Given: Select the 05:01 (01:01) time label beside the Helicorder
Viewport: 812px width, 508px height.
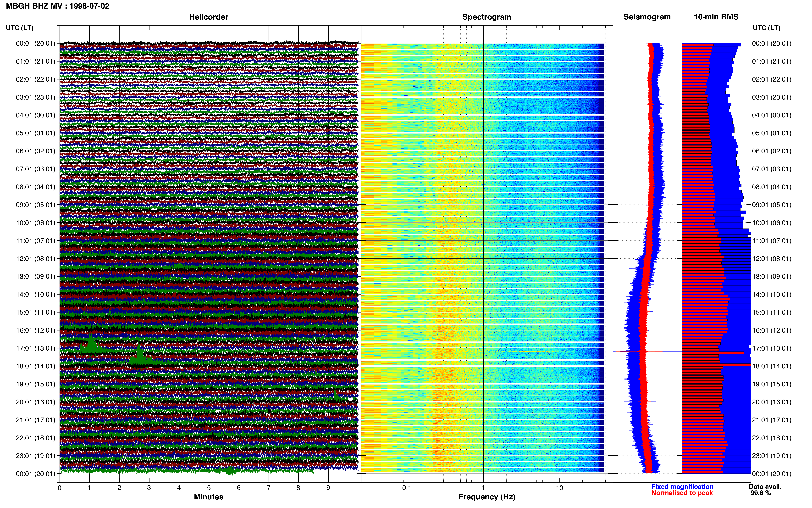Looking at the screenshot, I should (x=36, y=133).
